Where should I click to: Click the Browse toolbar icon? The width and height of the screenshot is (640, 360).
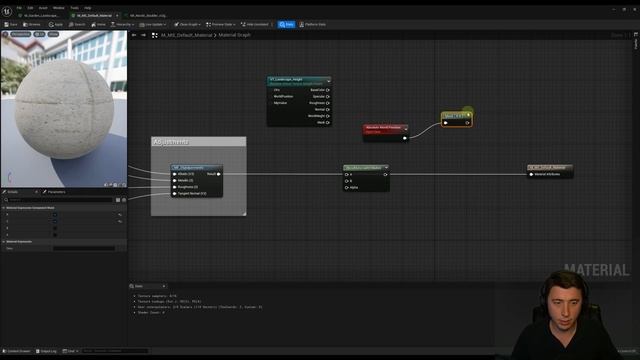tap(25, 24)
